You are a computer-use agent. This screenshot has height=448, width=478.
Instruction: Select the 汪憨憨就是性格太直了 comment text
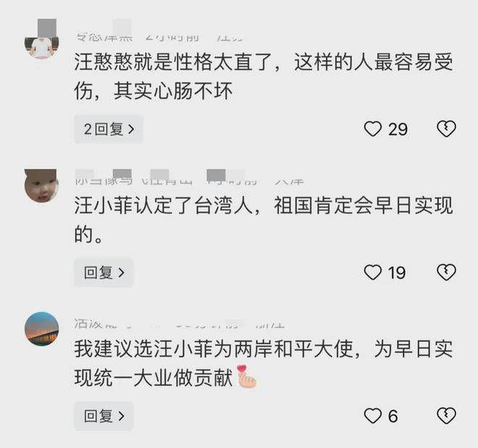click(x=264, y=76)
